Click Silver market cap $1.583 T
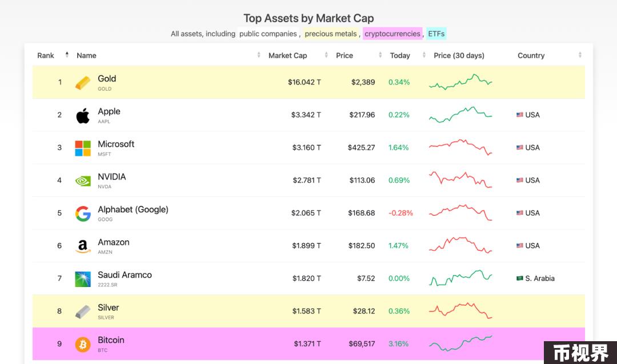 coord(307,311)
